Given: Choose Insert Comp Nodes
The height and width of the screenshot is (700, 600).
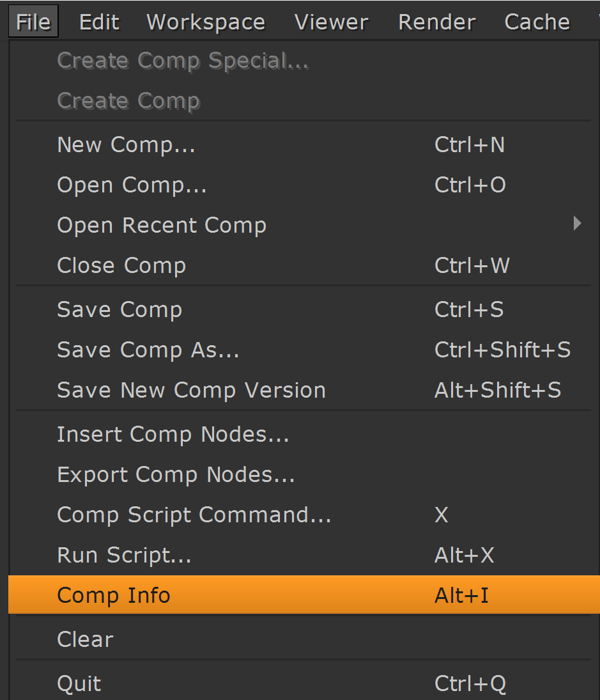Looking at the screenshot, I should click(173, 435).
